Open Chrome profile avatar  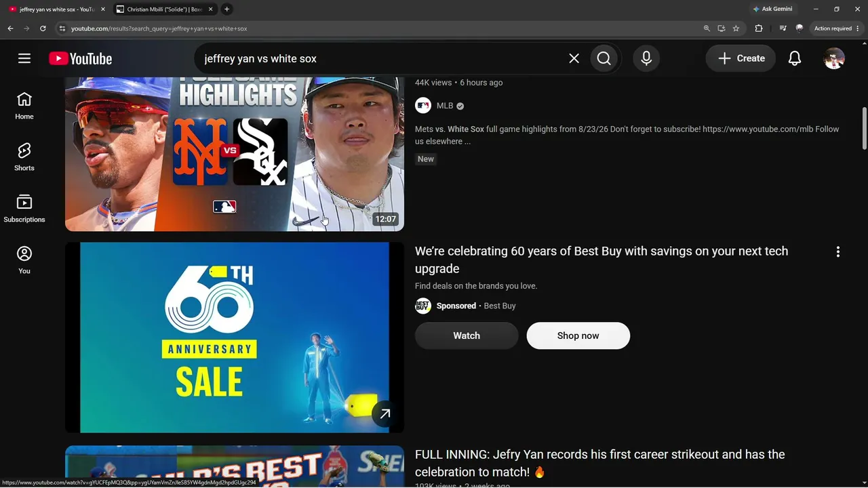[x=800, y=28]
